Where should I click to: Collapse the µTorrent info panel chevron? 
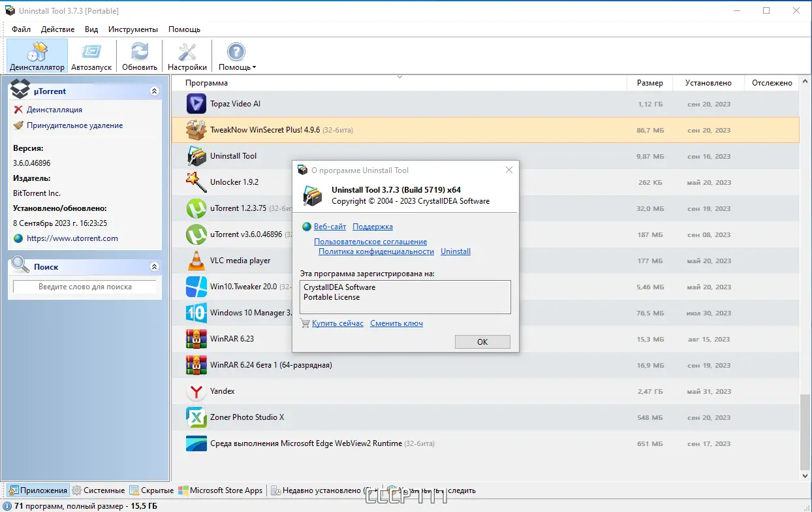click(155, 91)
